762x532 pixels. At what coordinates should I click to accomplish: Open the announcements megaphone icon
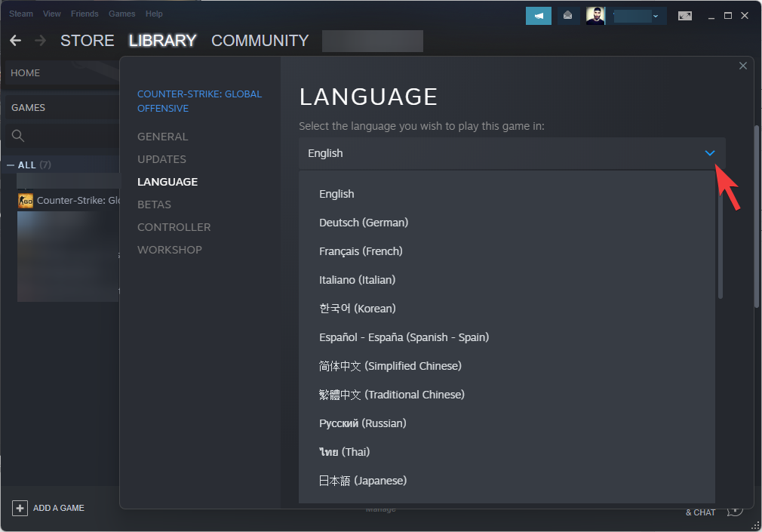pos(539,16)
